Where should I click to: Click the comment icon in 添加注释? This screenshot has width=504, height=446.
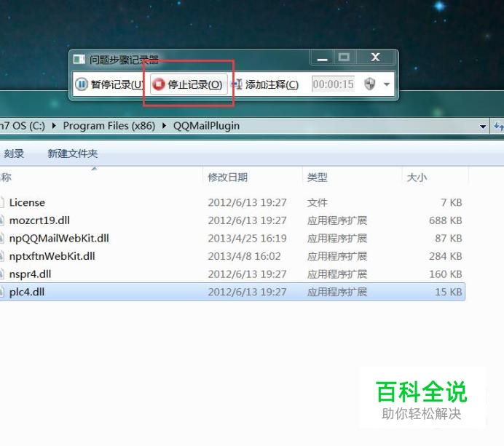(237, 84)
